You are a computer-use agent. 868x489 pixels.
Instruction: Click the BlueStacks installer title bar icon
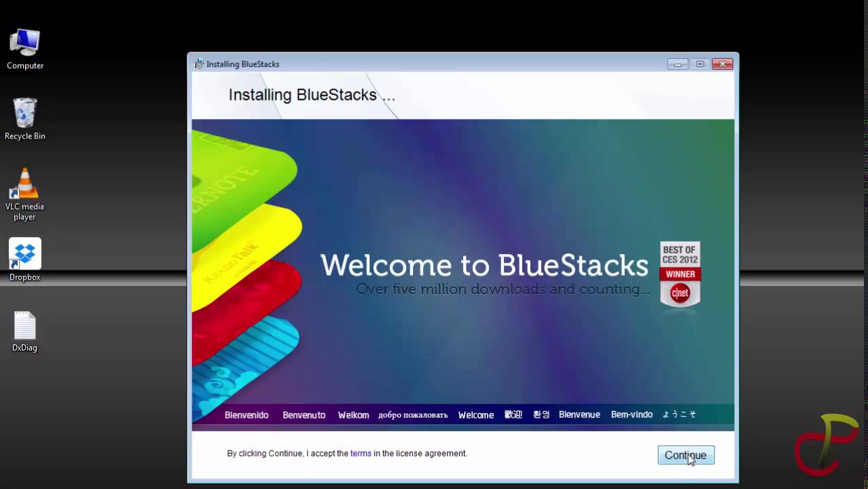click(199, 64)
